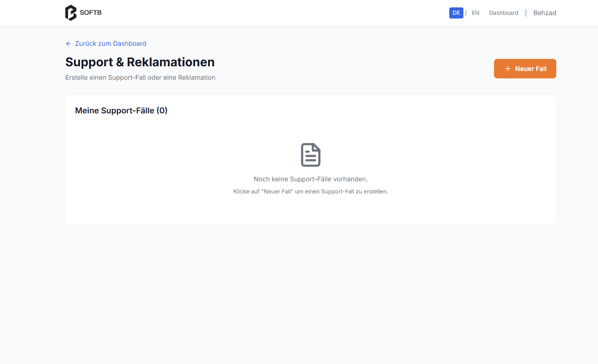The height and width of the screenshot is (364, 598).
Task: Click the (0) case count in card header
Action: pos(162,111)
